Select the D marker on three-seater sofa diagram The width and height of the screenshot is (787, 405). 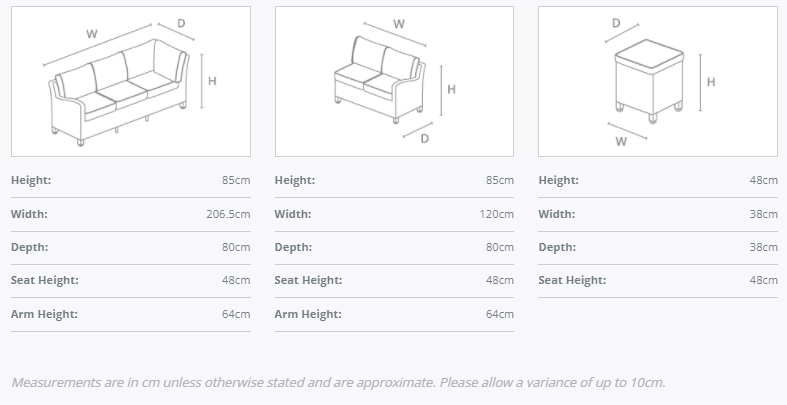(x=181, y=23)
